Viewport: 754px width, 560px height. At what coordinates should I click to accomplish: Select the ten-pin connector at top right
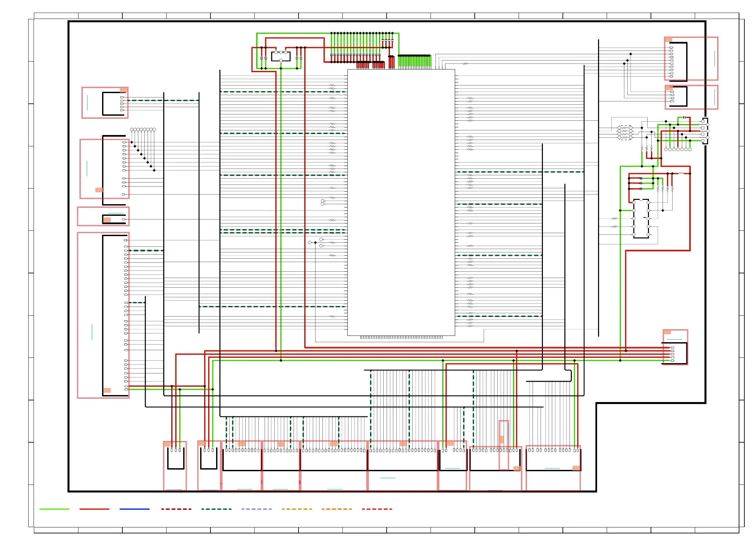coord(679,62)
